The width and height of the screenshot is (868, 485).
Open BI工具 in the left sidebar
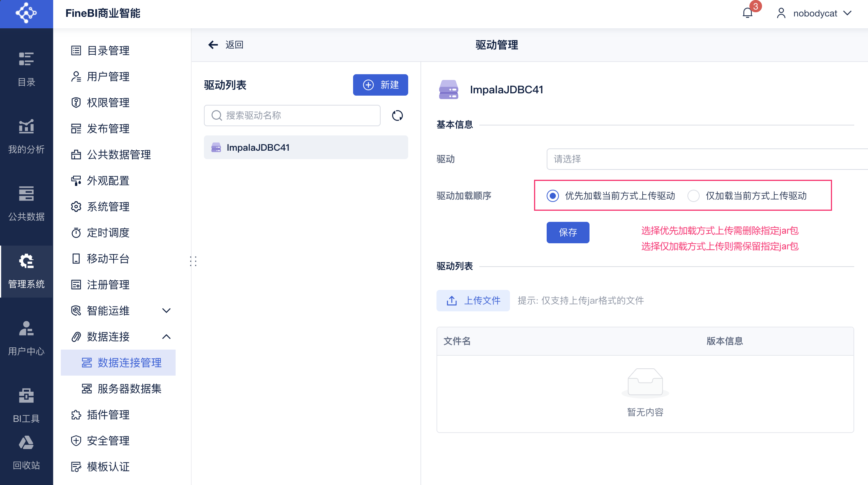(x=26, y=405)
